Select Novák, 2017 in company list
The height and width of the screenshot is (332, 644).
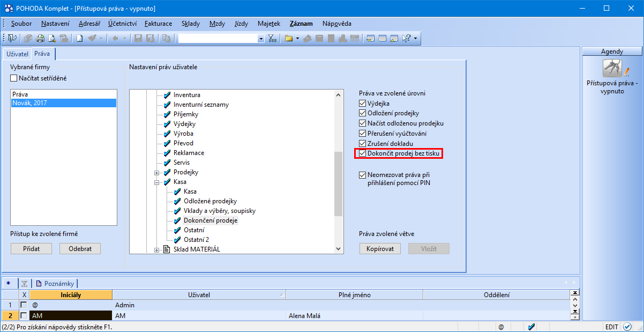point(63,103)
